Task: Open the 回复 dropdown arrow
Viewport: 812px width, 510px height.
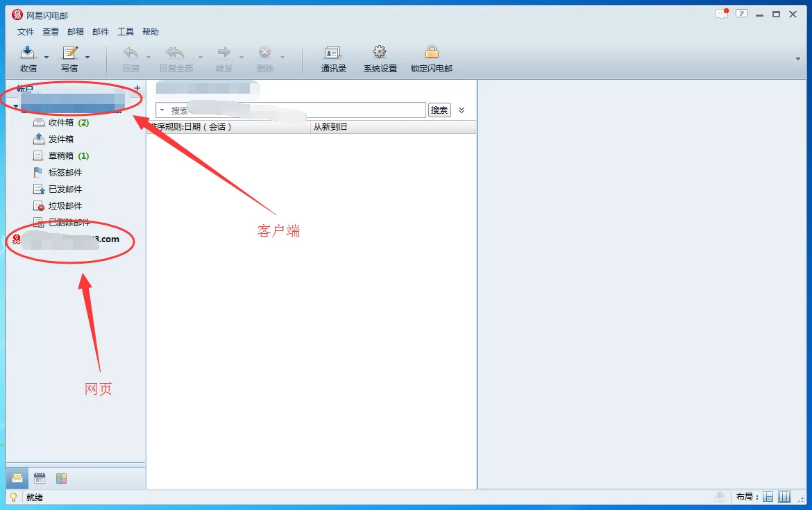Action: [x=149, y=57]
